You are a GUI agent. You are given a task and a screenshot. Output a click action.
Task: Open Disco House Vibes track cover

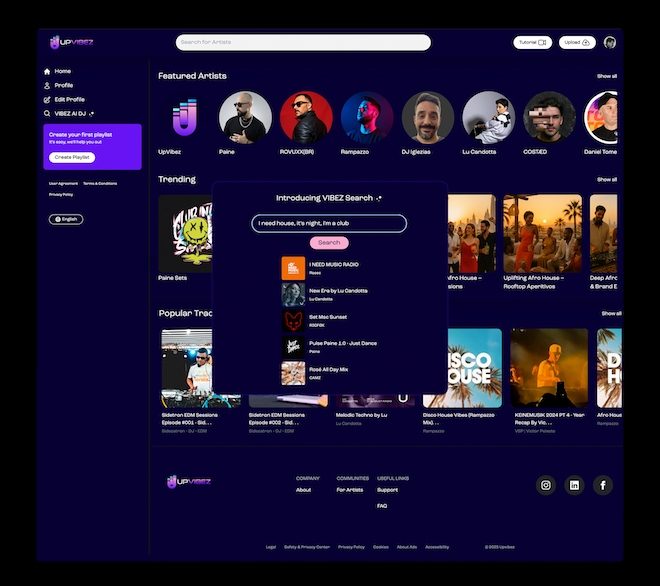(475, 368)
